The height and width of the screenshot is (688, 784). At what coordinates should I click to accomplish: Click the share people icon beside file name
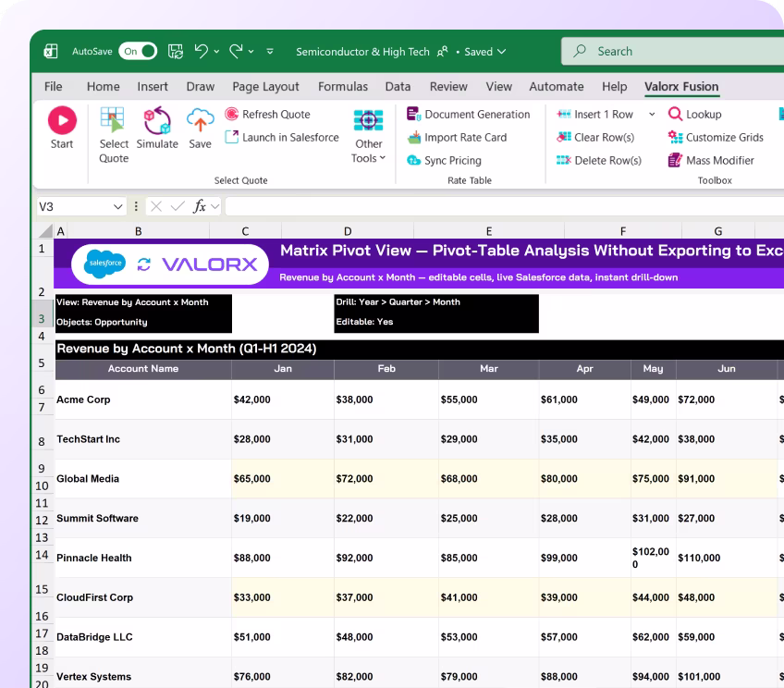click(443, 52)
